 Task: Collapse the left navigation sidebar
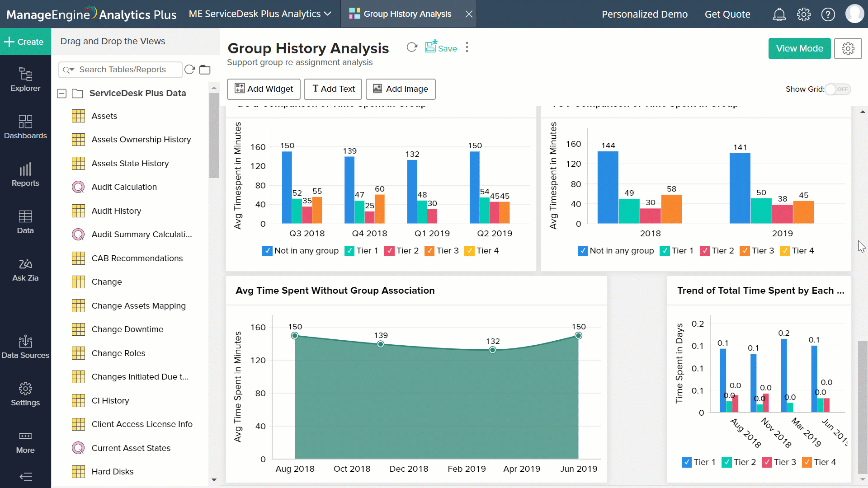(x=26, y=477)
